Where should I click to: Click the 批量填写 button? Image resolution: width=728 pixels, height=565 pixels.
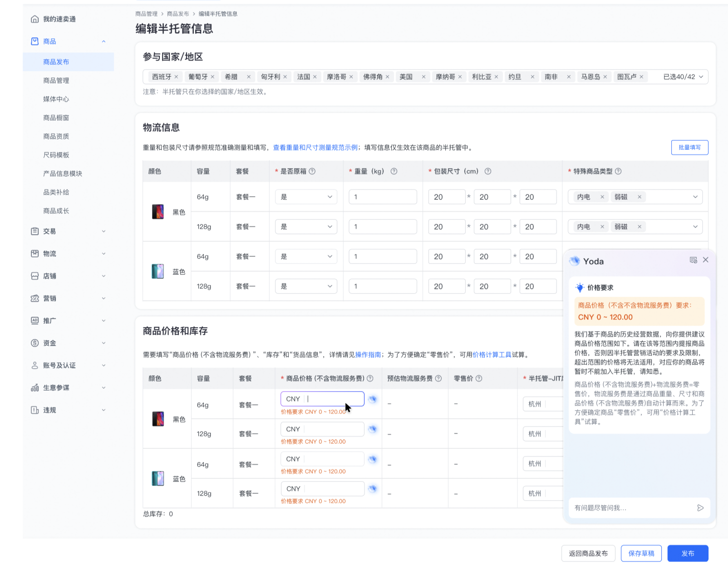(x=689, y=147)
